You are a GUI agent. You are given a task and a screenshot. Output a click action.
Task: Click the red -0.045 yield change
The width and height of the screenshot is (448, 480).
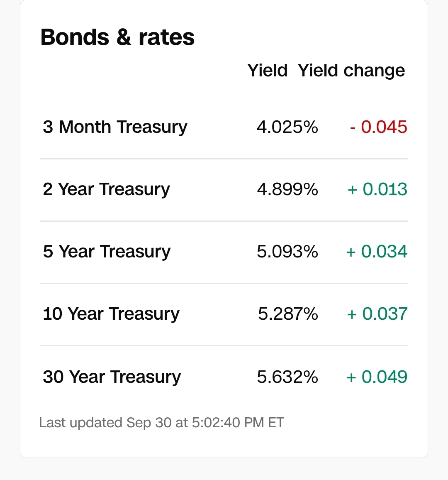point(379,127)
